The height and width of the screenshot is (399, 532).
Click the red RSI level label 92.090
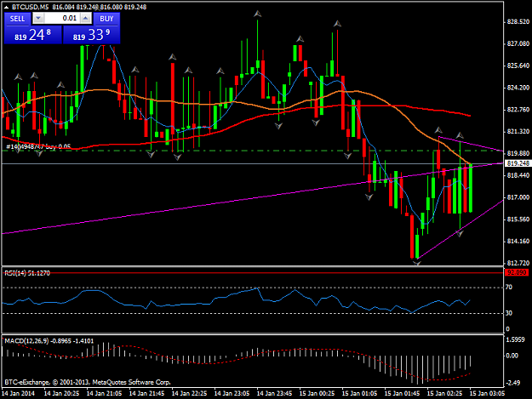pos(517,272)
